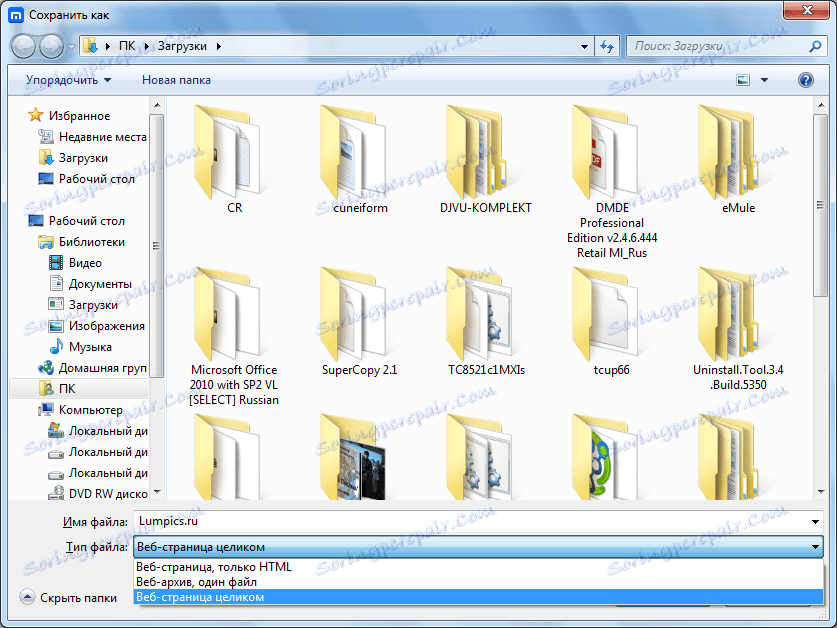Click the Избранное star icon
Viewport: 837px width, 628px height.
36,115
